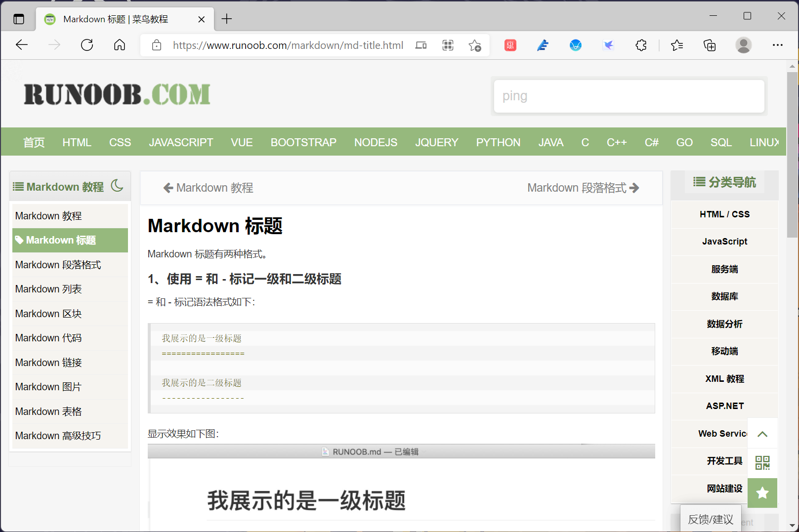The width and height of the screenshot is (799, 532).
Task: Open the browser profile avatar icon
Action: pos(744,45)
